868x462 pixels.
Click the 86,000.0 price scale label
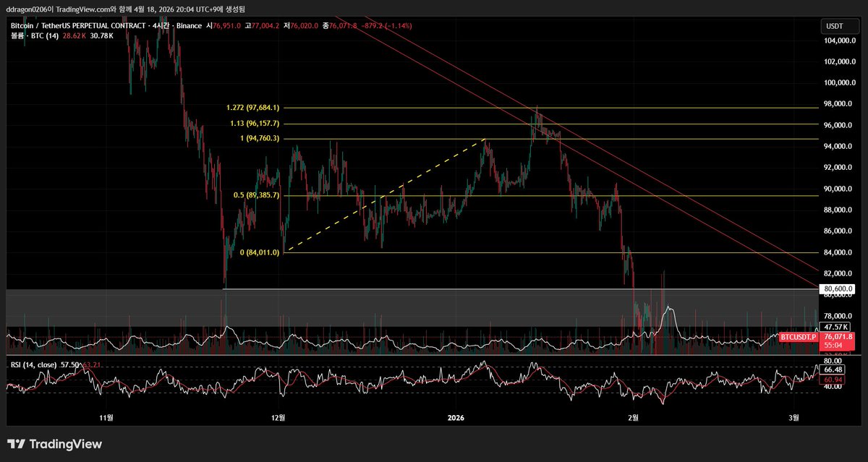tap(839, 231)
